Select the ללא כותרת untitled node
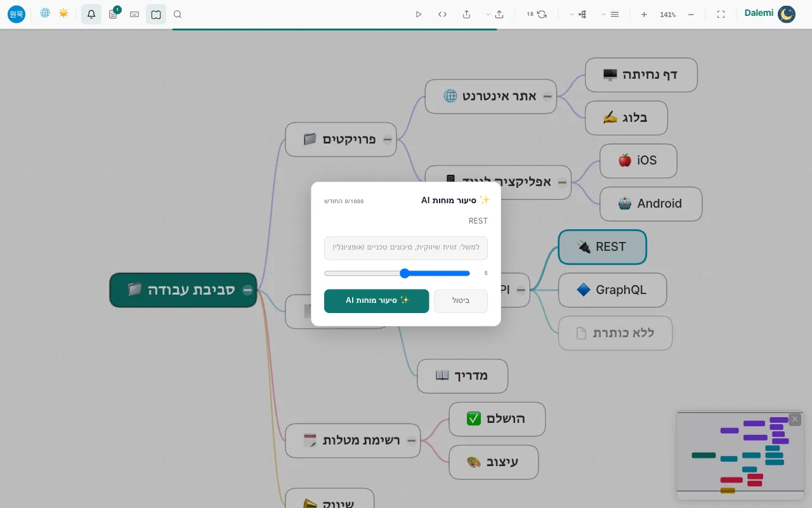The height and width of the screenshot is (508, 812). [x=615, y=333]
